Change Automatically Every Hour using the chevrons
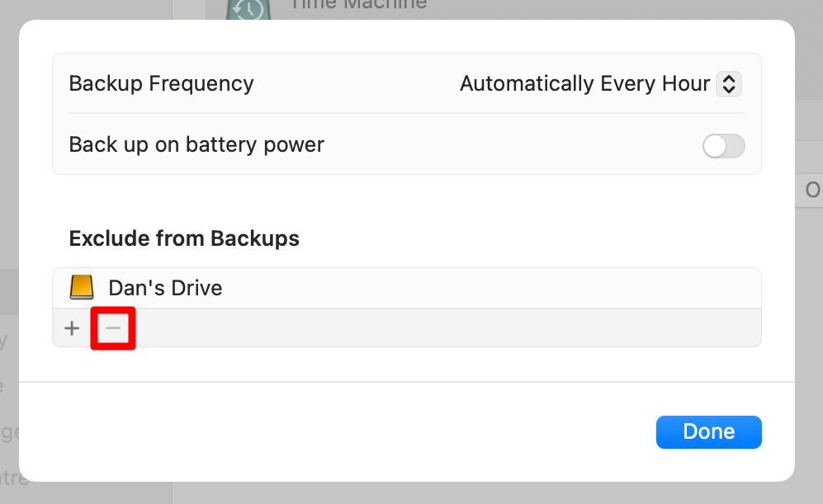Viewport: 823px width, 504px height. 728,83
